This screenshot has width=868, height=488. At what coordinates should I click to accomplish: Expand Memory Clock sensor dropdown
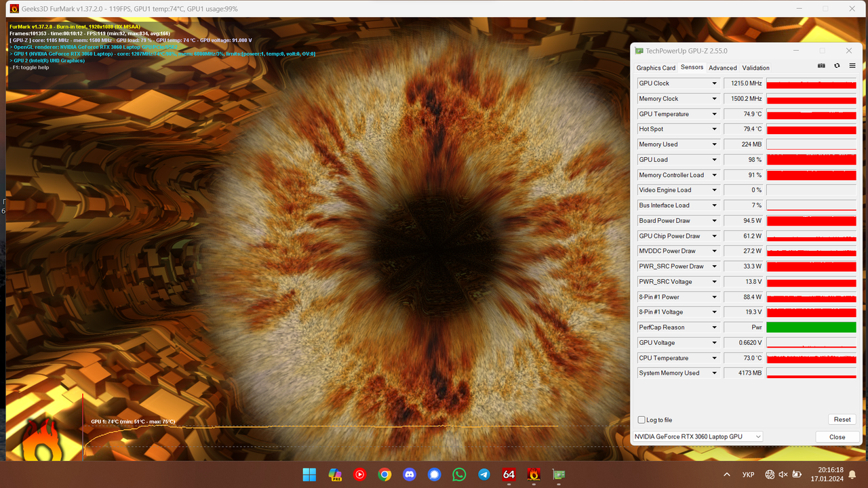coord(714,99)
